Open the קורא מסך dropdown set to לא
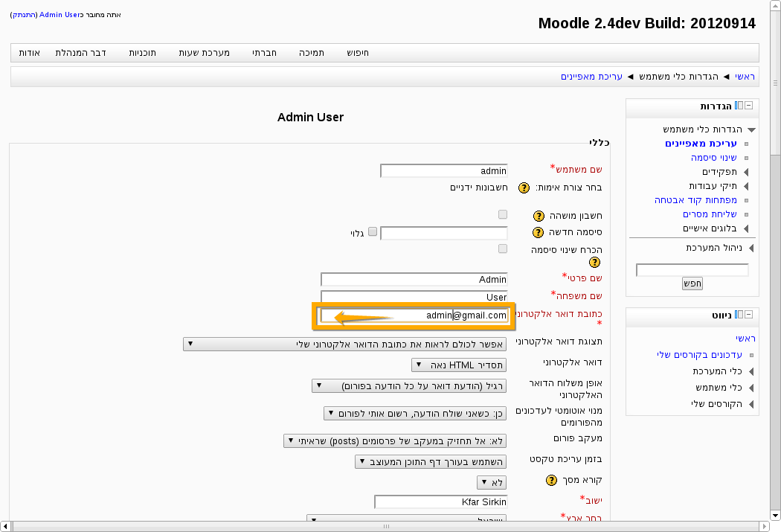Image resolution: width=781 pixels, height=532 pixels. click(x=492, y=482)
